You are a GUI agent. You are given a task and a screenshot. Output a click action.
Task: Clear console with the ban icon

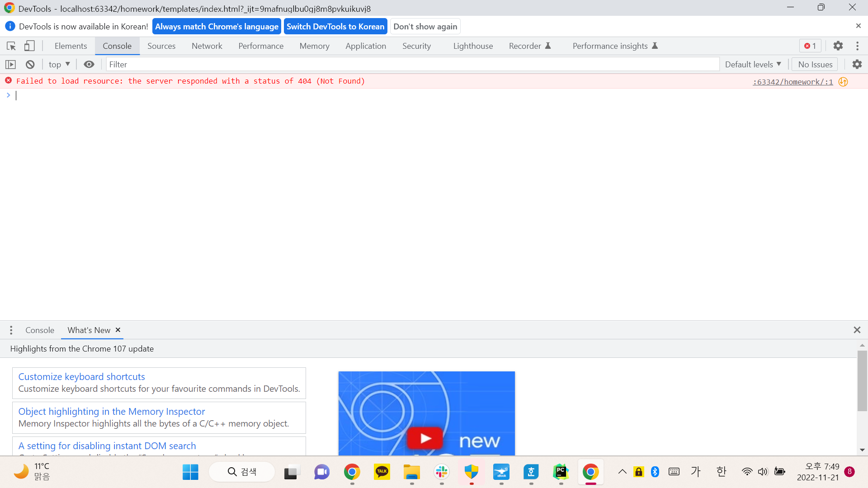point(30,65)
